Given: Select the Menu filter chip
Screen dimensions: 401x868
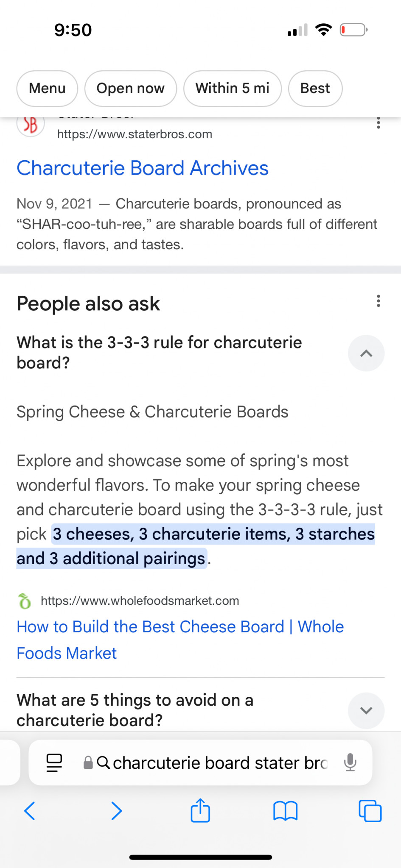Looking at the screenshot, I should coord(47,88).
